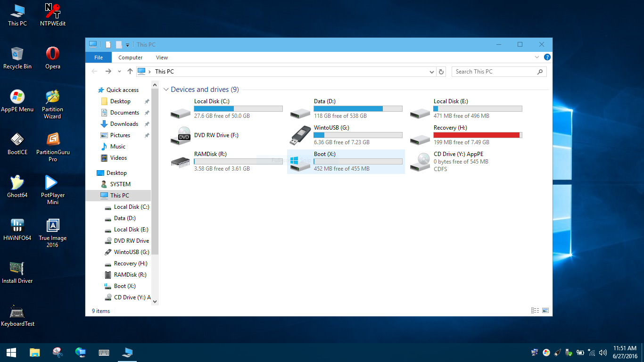This screenshot has width=644, height=362.
Task: Open the File menu tab
Action: click(99, 58)
